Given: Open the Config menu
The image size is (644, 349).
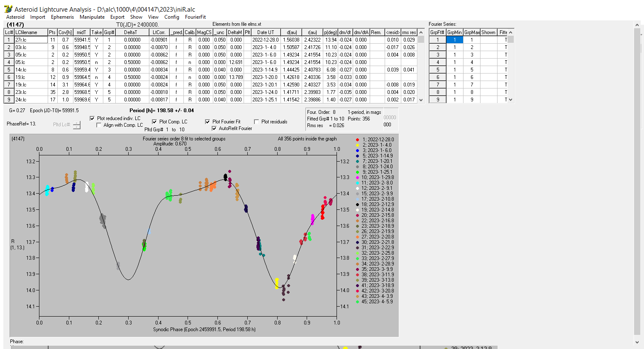Looking at the screenshot, I should click(172, 17).
